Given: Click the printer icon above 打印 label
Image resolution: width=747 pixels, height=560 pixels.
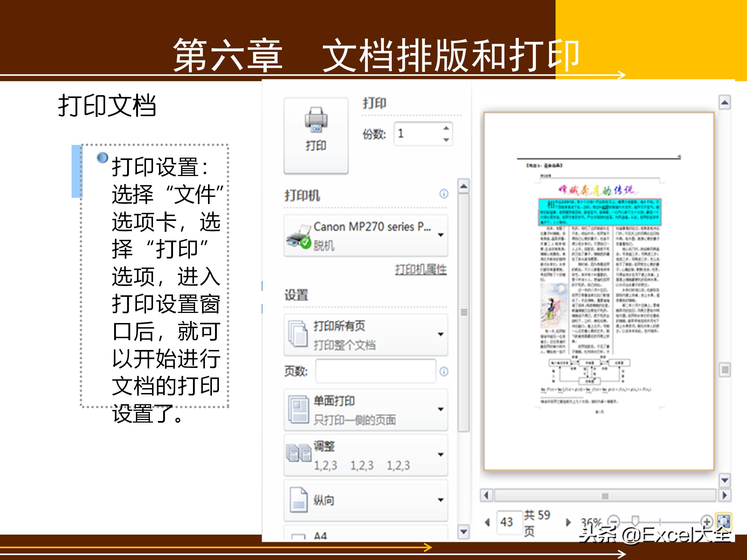Looking at the screenshot, I should pos(317,120).
